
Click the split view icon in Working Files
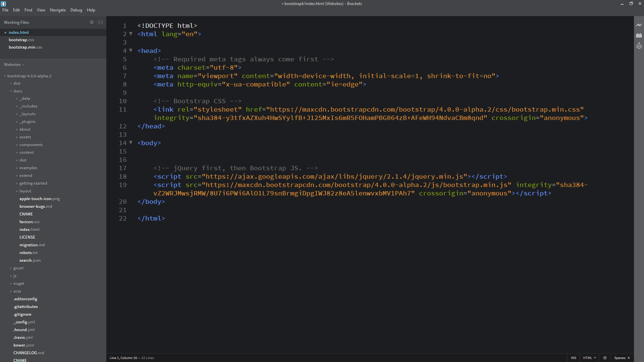pos(100,22)
